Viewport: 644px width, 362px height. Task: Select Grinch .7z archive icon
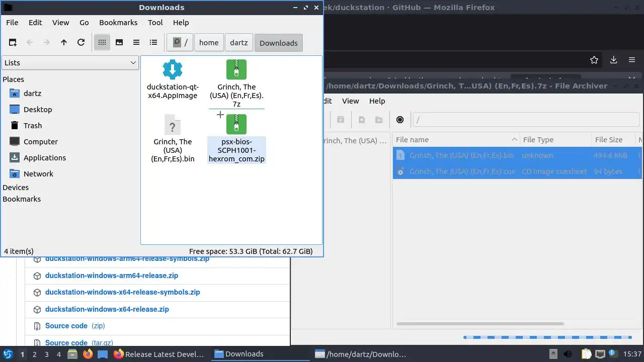click(236, 69)
